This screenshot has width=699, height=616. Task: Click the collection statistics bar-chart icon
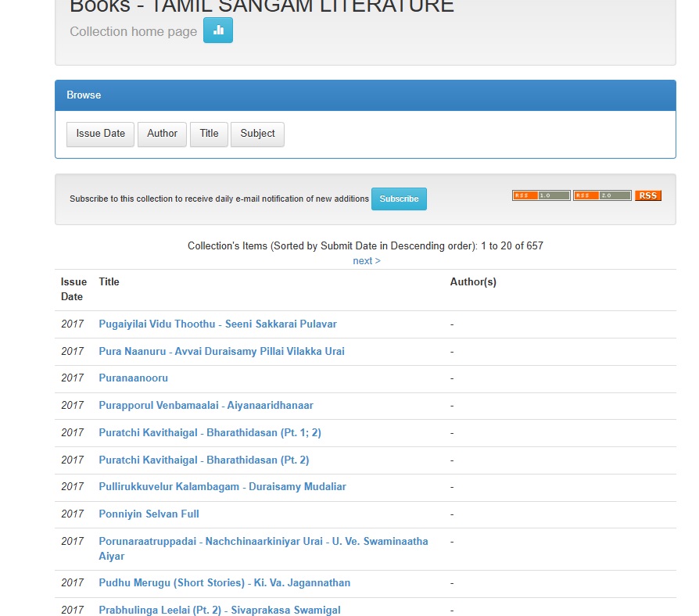(218, 30)
